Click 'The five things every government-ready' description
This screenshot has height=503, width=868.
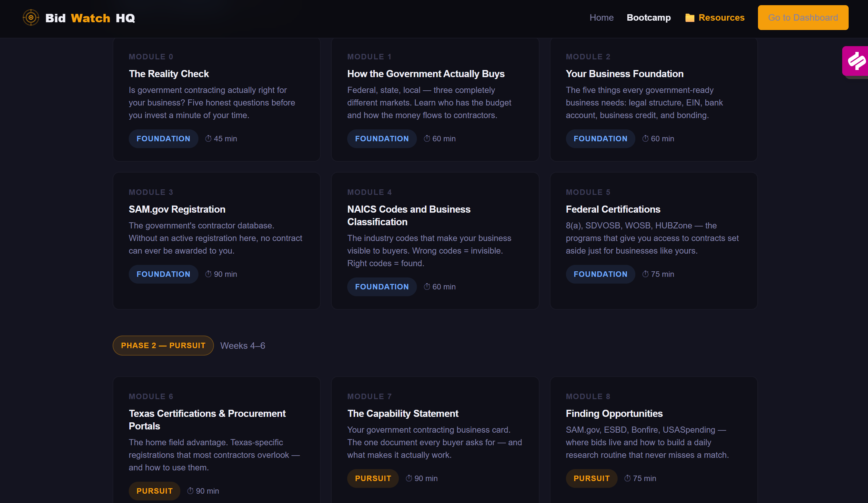(644, 103)
